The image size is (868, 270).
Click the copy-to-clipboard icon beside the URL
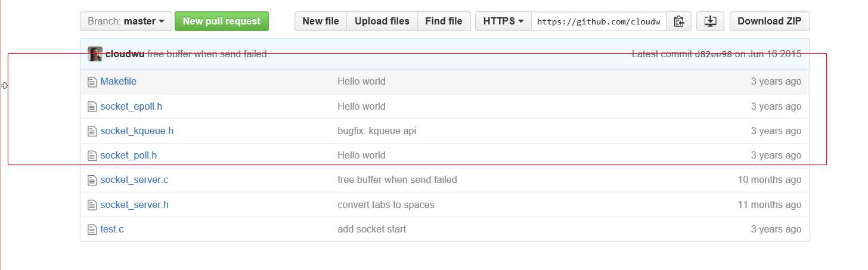tap(678, 21)
